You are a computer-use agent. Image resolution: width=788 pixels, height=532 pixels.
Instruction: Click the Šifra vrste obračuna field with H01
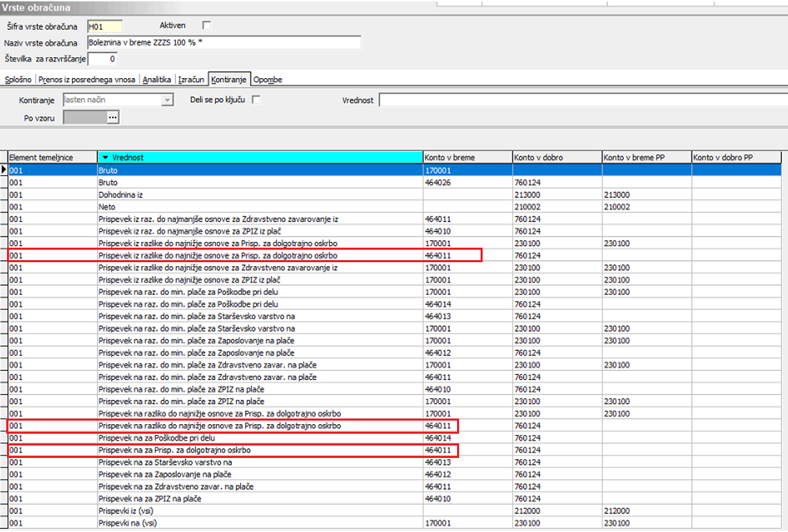105,26
